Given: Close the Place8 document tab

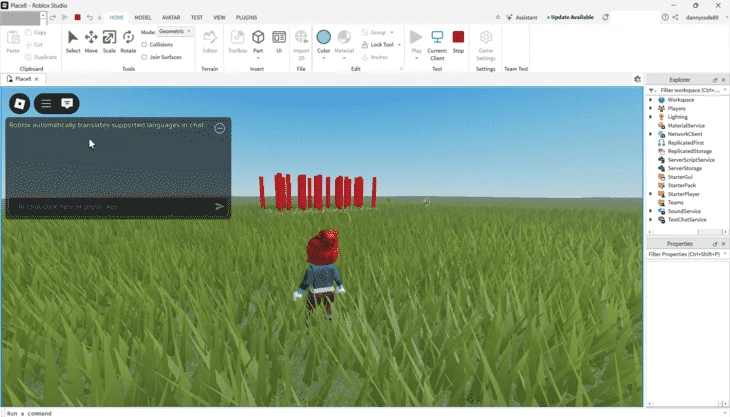Looking at the screenshot, I should coord(36,79).
